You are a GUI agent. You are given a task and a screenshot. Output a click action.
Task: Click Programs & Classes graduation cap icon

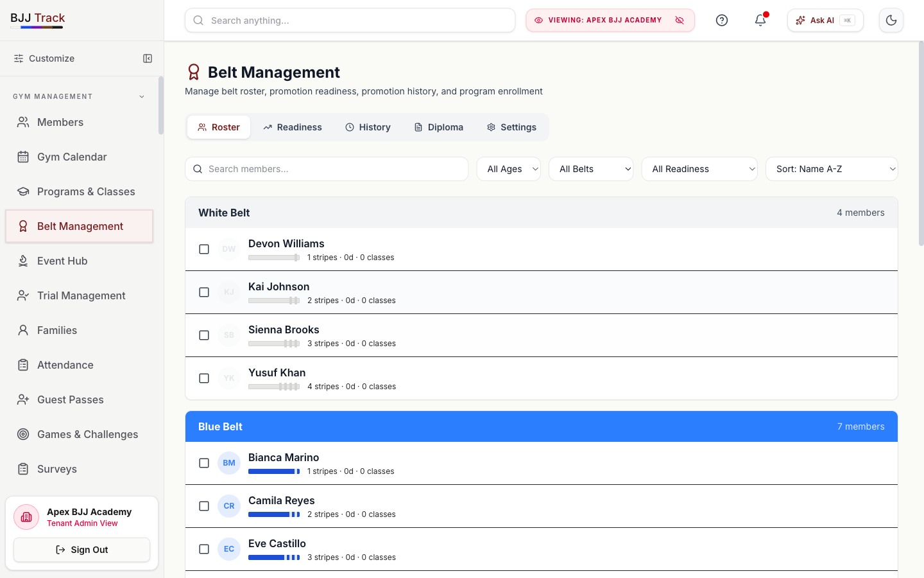pos(23,191)
